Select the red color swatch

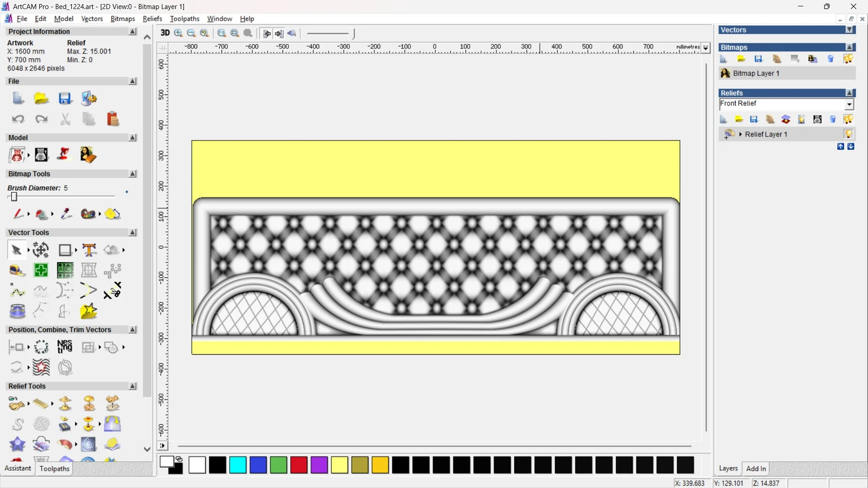click(x=299, y=465)
